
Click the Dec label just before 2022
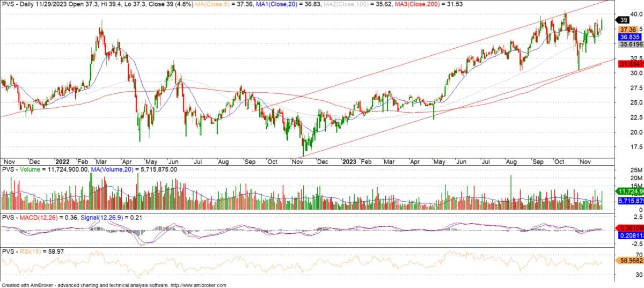click(35, 161)
